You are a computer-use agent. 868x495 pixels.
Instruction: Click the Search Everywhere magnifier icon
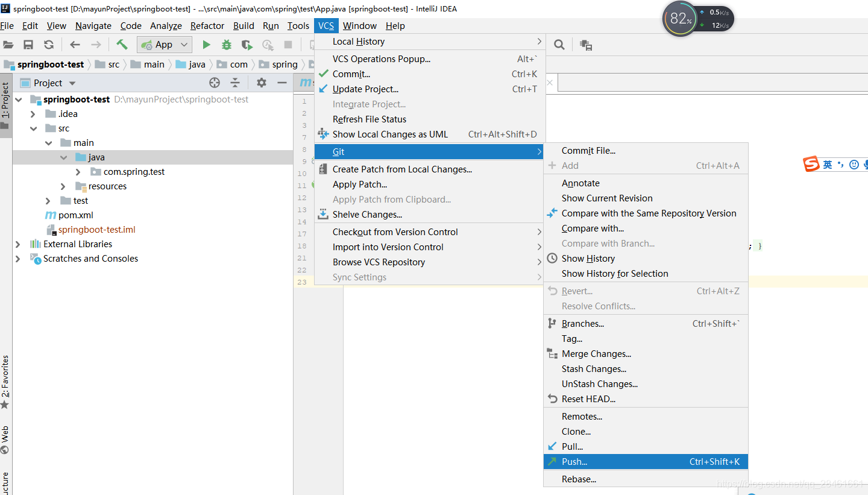pos(559,45)
